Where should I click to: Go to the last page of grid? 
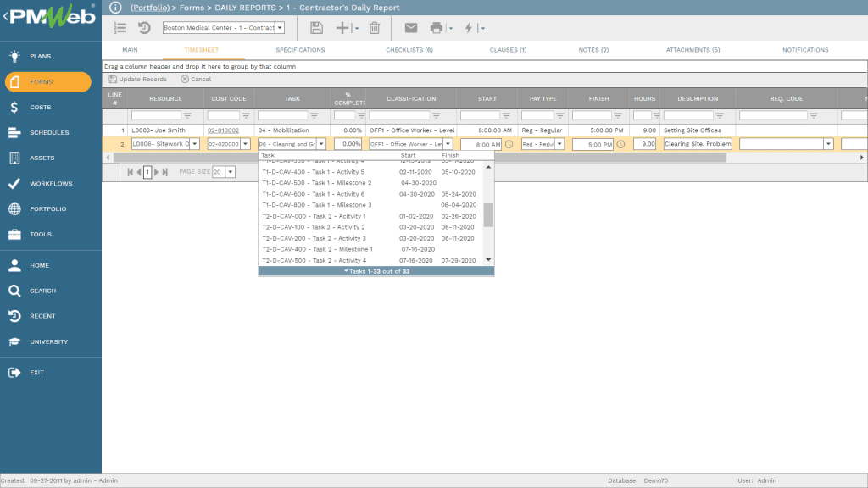click(165, 172)
